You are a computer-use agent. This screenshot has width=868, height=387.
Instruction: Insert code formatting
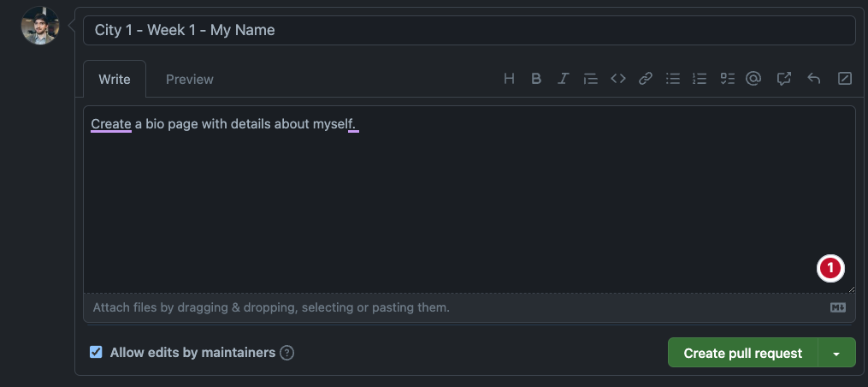pyautogui.click(x=617, y=79)
